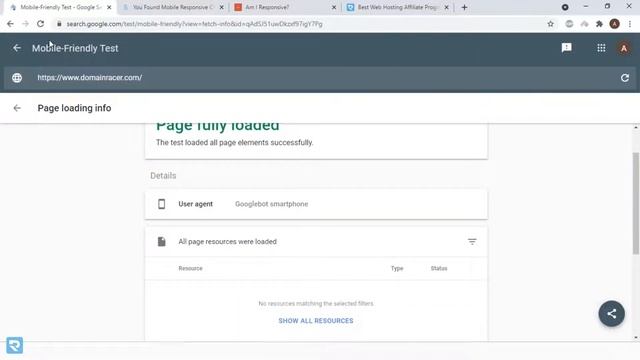Image resolution: width=640 pixels, height=360 pixels.
Task: Click the site lock icon in address bar
Action: point(59,24)
